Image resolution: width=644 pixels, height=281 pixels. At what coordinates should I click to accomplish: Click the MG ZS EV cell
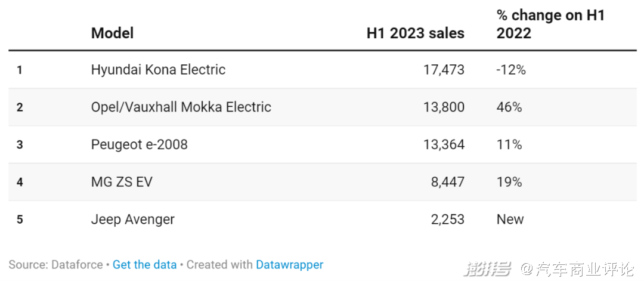tap(122, 182)
